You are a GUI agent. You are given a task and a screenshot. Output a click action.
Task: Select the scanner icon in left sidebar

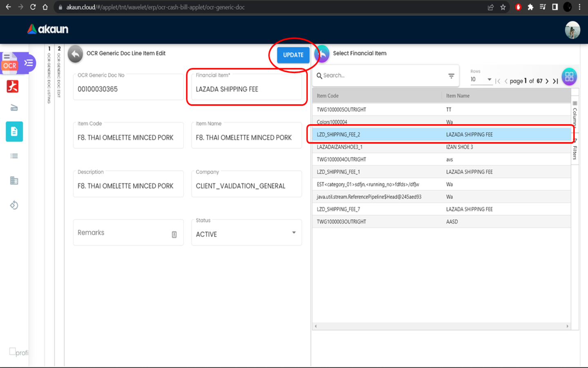[x=14, y=108]
